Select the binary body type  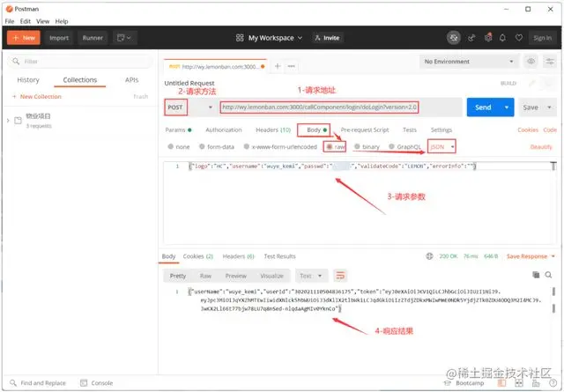[x=367, y=147]
